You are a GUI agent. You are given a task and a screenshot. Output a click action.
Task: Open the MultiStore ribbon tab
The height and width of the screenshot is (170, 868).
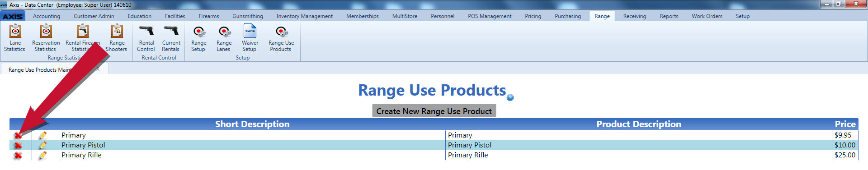(405, 16)
